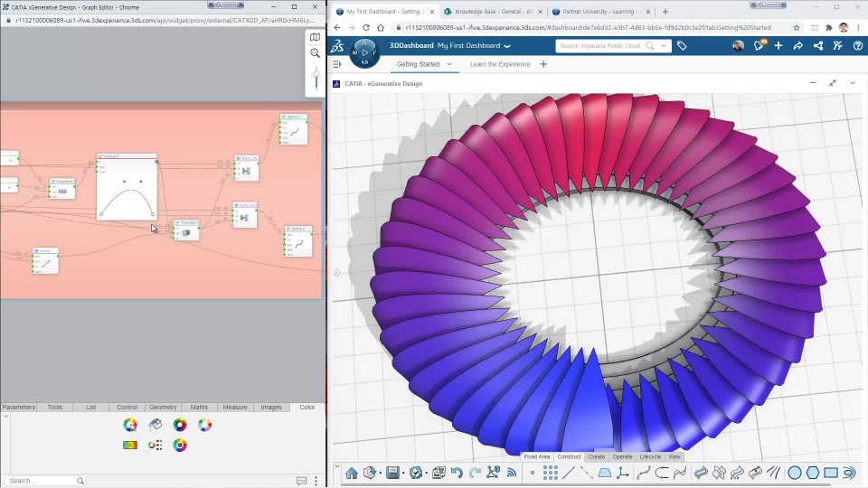868x488 pixels.
Task: Click the paint bucket color icon
Action: click(156, 425)
